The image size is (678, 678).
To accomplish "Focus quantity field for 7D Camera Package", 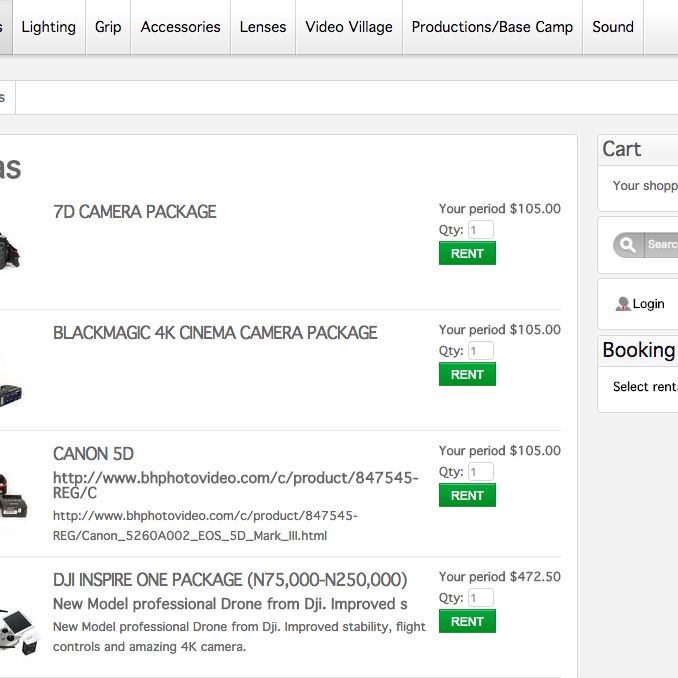I will point(480,230).
